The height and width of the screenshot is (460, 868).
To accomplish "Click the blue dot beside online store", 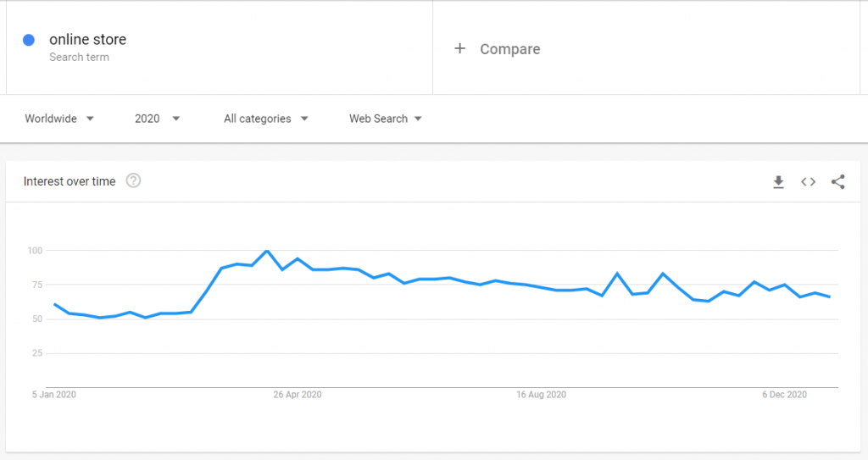I will pyautogui.click(x=29, y=40).
